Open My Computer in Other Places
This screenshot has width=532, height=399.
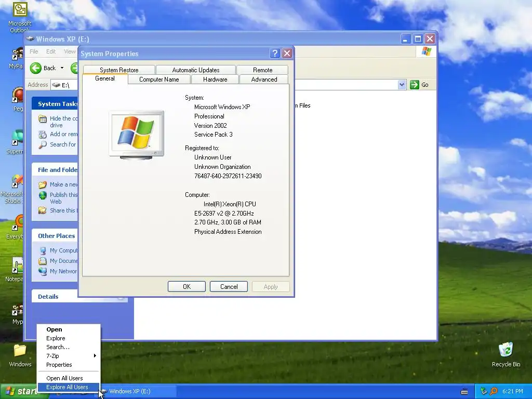[x=63, y=251]
